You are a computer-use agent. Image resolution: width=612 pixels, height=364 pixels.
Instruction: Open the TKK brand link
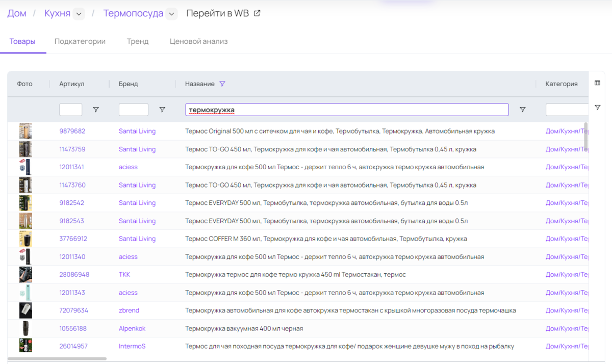124,274
